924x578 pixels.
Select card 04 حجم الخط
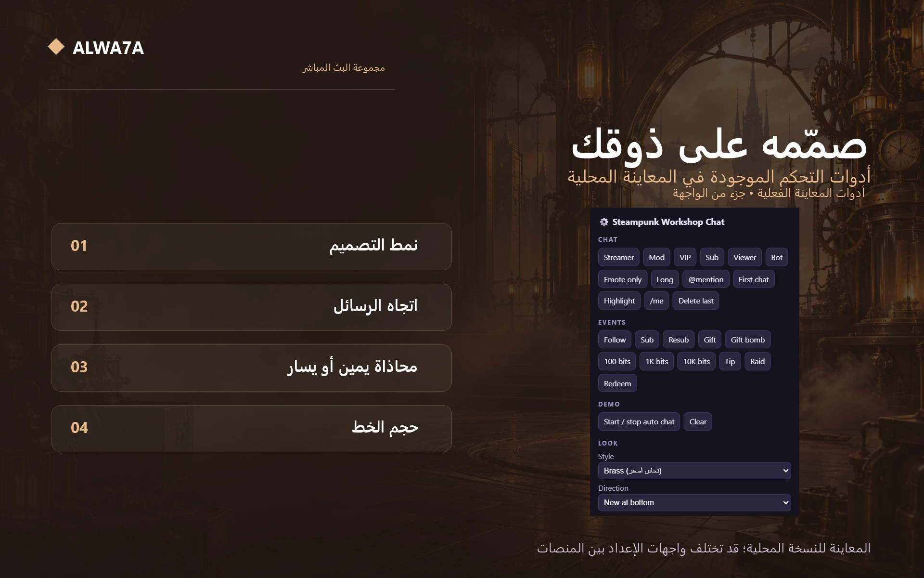click(252, 429)
